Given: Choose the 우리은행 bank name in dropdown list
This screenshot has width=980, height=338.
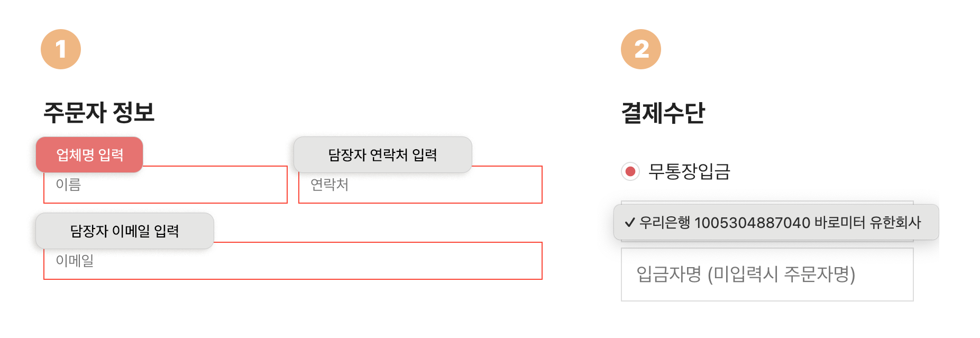Looking at the screenshot, I should [665, 223].
